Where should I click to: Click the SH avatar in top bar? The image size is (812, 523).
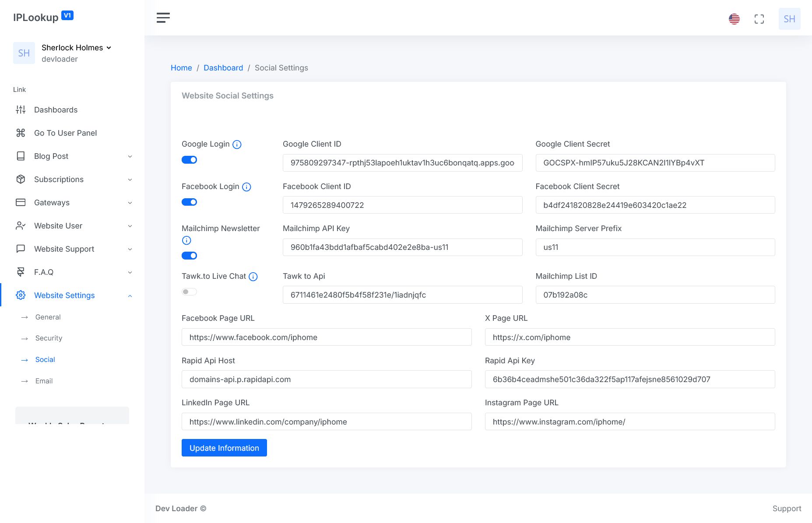coord(789,19)
